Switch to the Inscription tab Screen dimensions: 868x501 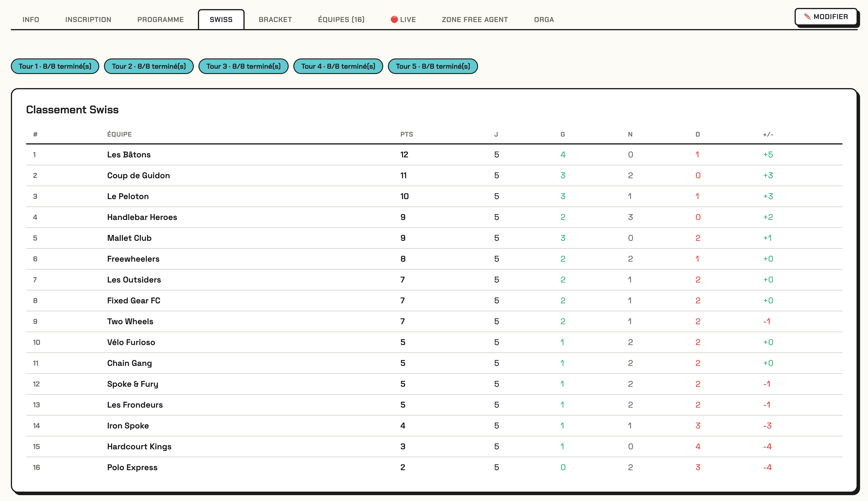[x=88, y=20]
